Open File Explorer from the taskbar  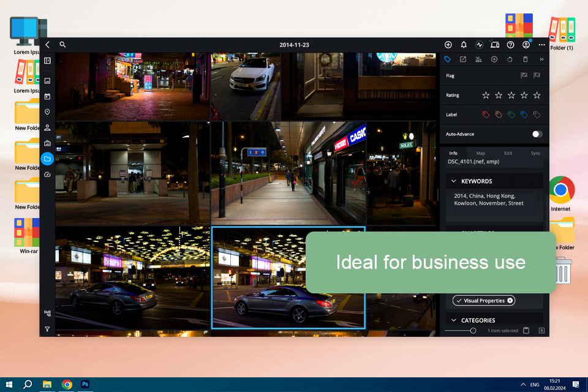(47, 385)
